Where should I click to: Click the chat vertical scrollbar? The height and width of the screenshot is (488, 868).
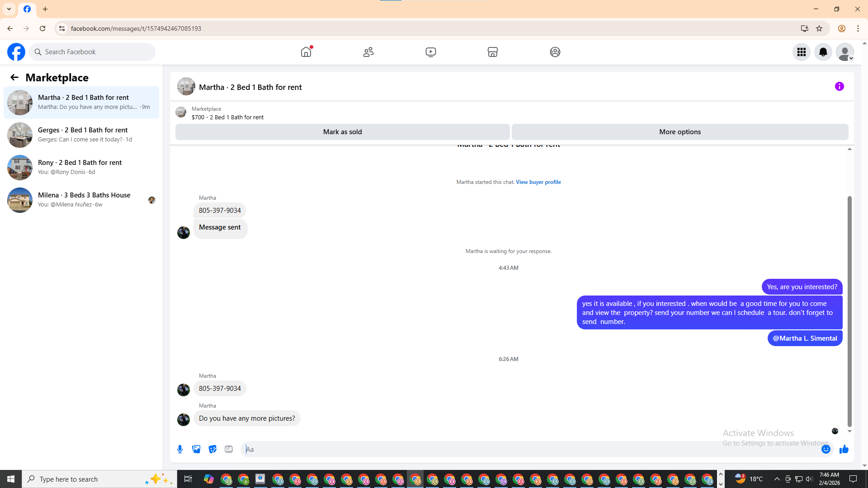coord(849,312)
